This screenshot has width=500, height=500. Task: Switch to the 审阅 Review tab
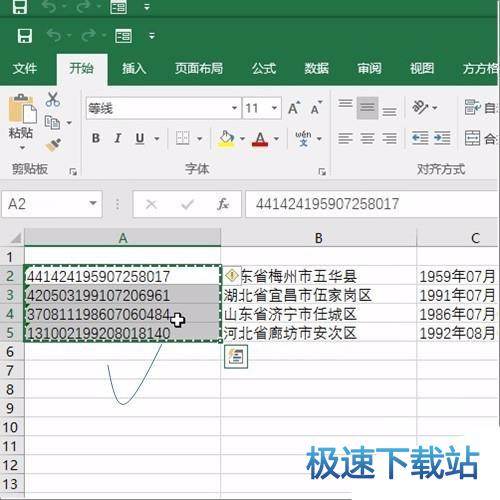(369, 69)
